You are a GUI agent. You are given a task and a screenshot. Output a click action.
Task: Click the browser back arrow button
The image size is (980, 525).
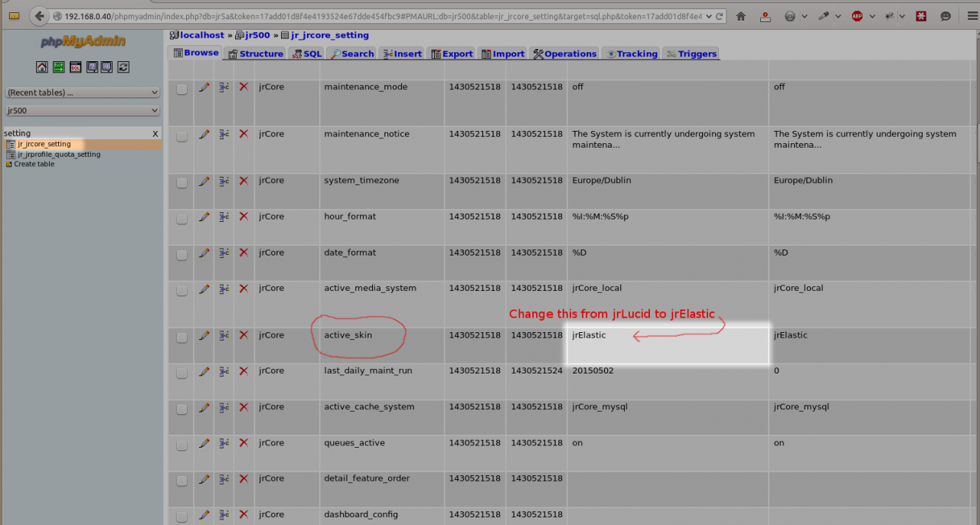pos(40,16)
